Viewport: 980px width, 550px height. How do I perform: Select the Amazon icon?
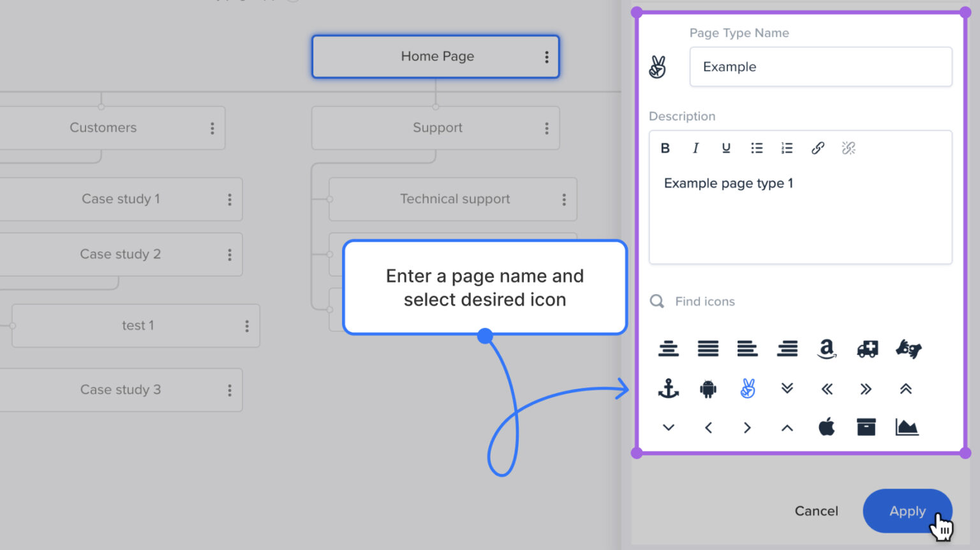click(827, 349)
